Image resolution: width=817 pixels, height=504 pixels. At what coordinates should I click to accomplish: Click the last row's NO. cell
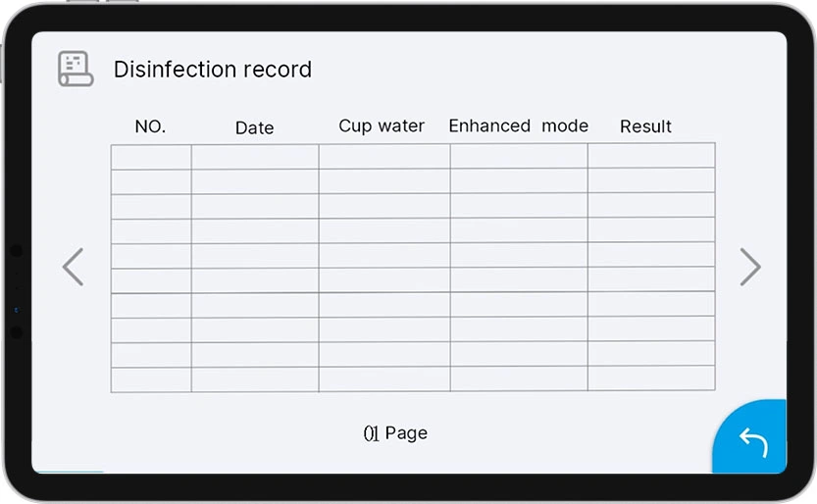151,379
